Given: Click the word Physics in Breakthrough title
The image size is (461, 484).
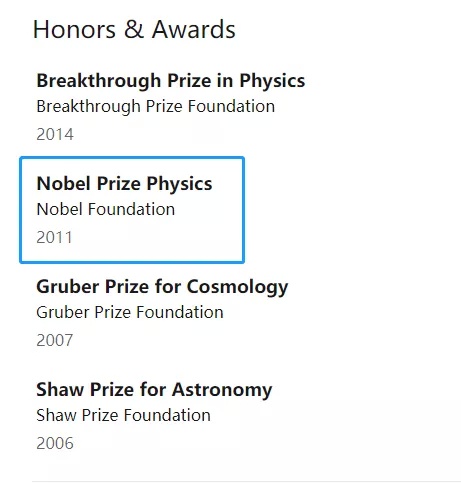Looking at the screenshot, I should point(272,82).
